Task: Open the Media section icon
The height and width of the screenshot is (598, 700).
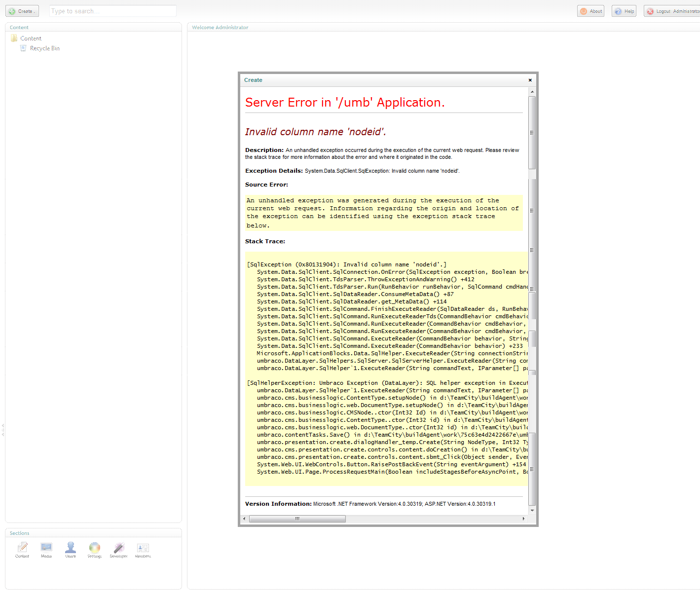Action: click(x=46, y=548)
